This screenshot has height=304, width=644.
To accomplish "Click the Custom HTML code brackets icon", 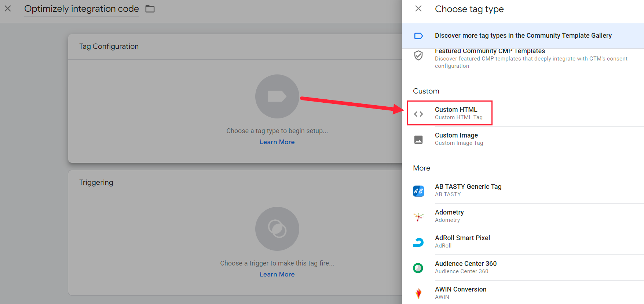I will [418, 114].
